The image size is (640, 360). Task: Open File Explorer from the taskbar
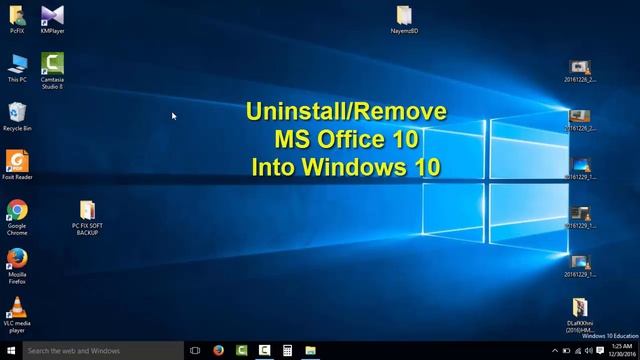click(311, 351)
